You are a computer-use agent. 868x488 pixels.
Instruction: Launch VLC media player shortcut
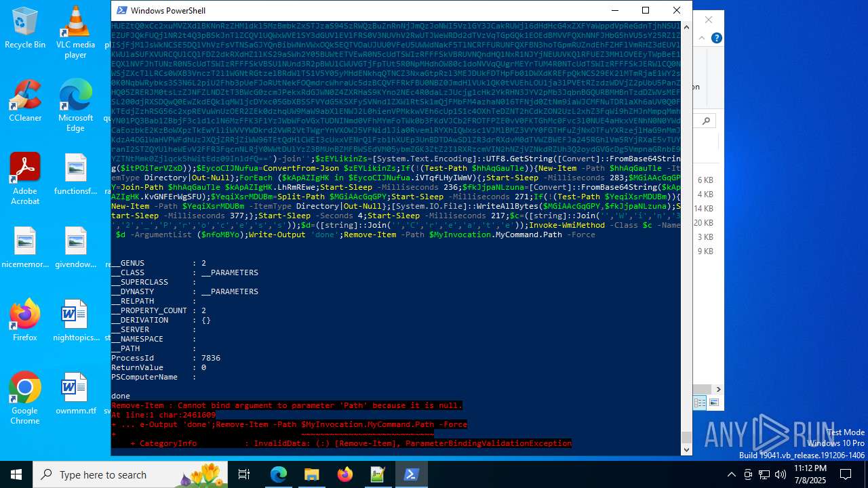click(x=75, y=32)
